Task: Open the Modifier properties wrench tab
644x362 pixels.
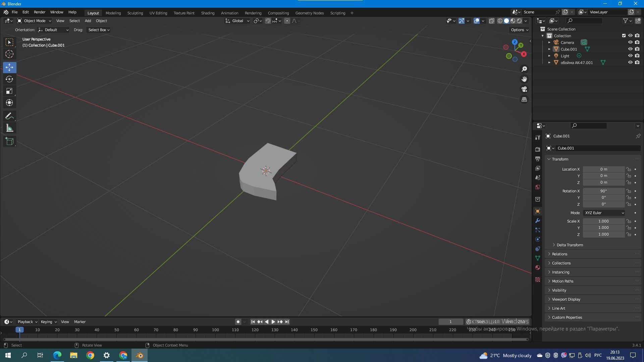Action: point(538,221)
